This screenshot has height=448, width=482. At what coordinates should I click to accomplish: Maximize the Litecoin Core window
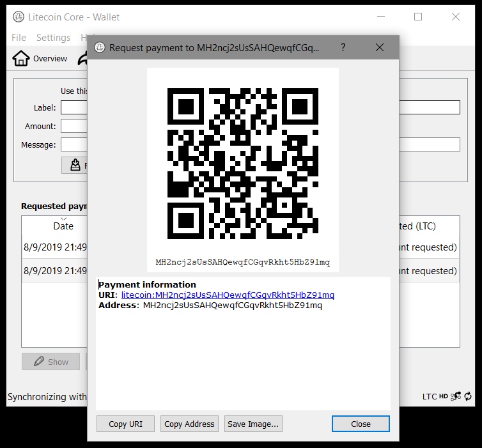click(x=418, y=17)
